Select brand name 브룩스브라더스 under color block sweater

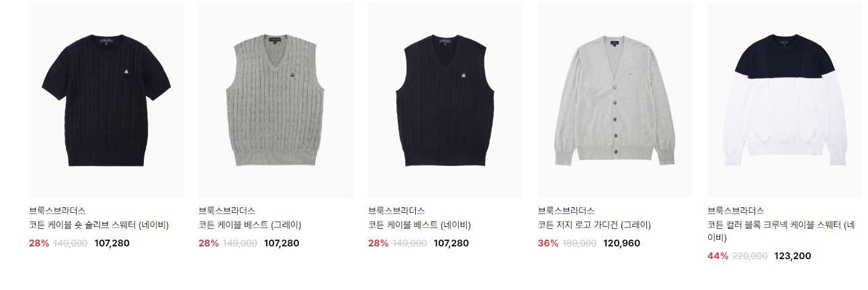(x=736, y=211)
